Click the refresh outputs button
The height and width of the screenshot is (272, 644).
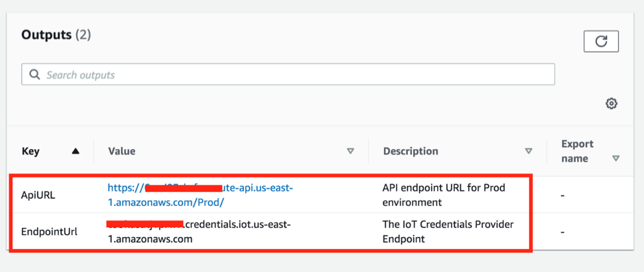[601, 42]
